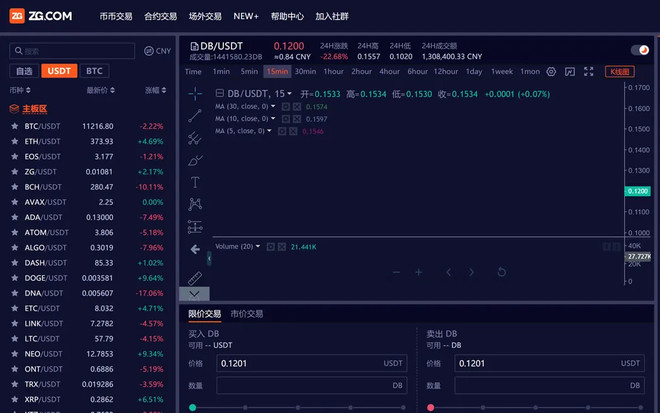The height and width of the screenshot is (413, 660).
Task: Reset the chart view
Action: click(x=501, y=272)
